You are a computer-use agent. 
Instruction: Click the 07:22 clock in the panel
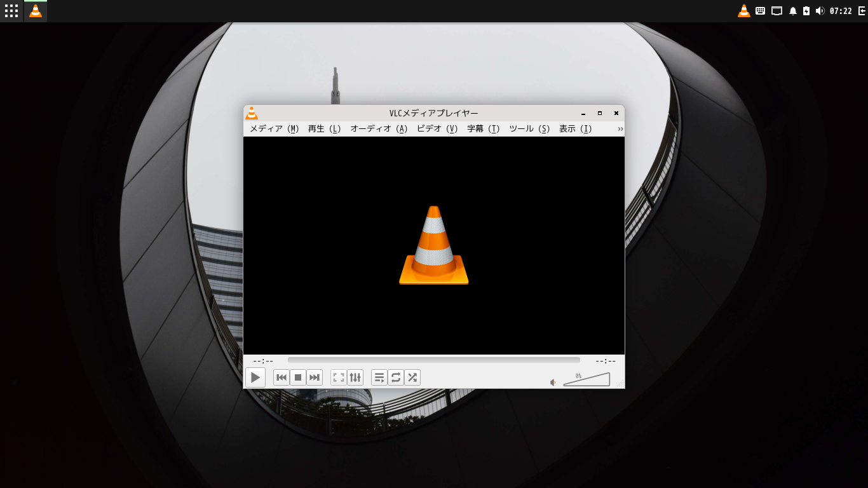point(841,11)
